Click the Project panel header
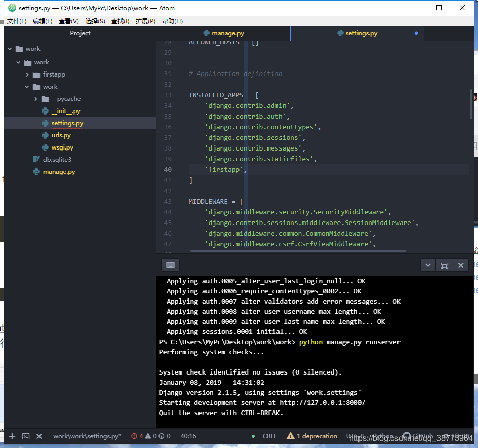Screen dimensions: 478x448 (x=80, y=33)
